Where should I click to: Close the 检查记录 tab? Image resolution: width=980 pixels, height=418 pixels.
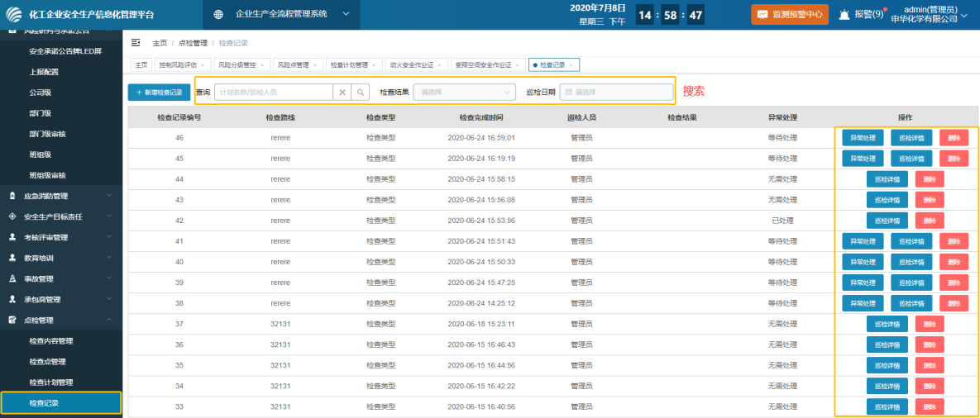click(571, 65)
